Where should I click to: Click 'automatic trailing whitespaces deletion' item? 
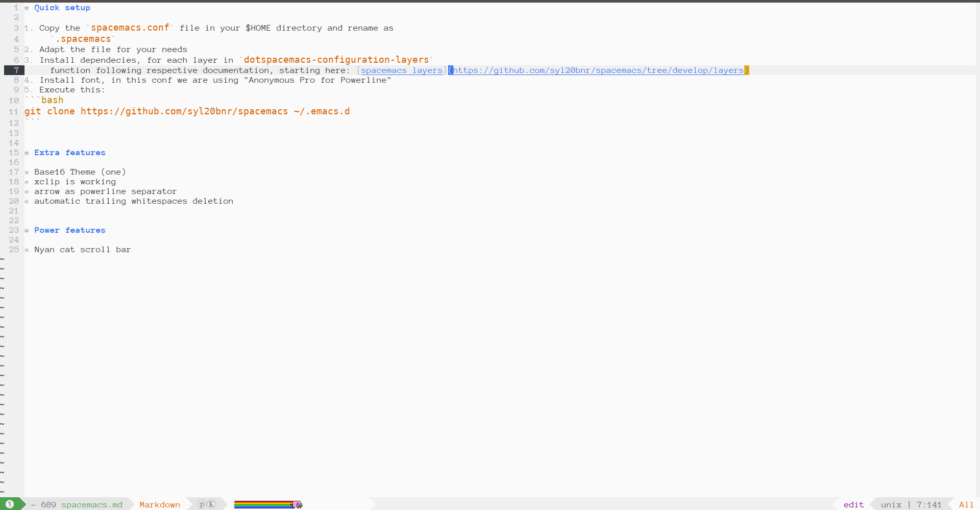[134, 201]
